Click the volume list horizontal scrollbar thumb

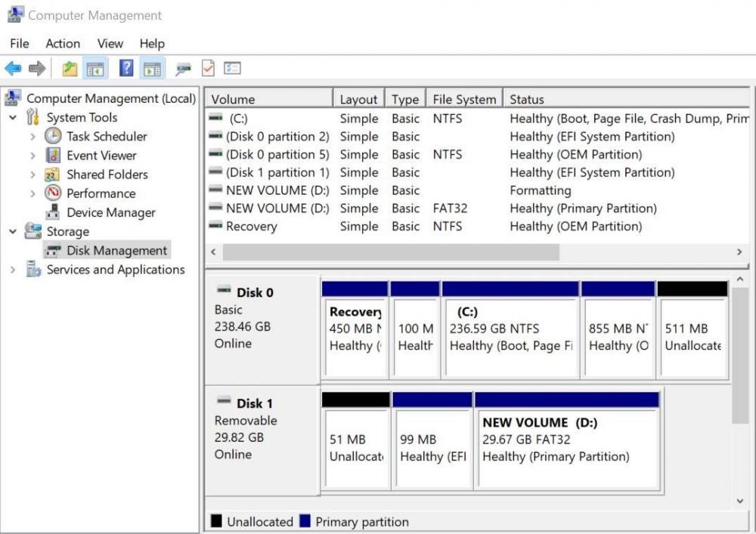[391, 252]
